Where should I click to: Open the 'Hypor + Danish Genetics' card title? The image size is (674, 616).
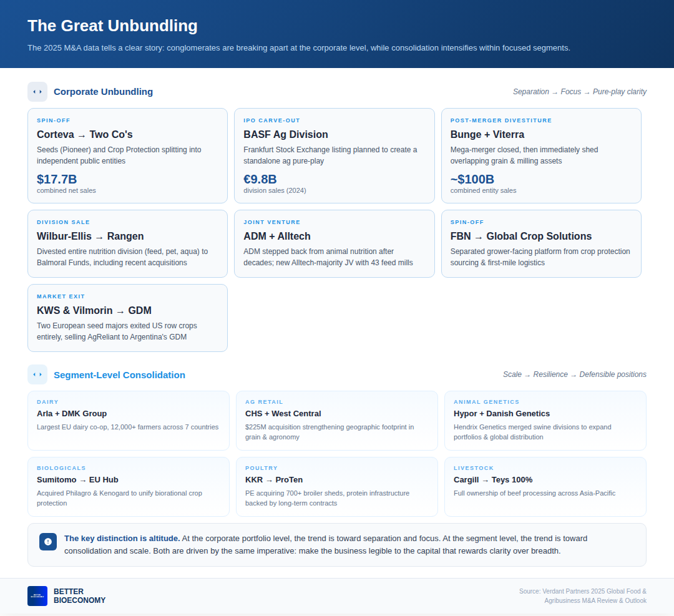point(502,414)
